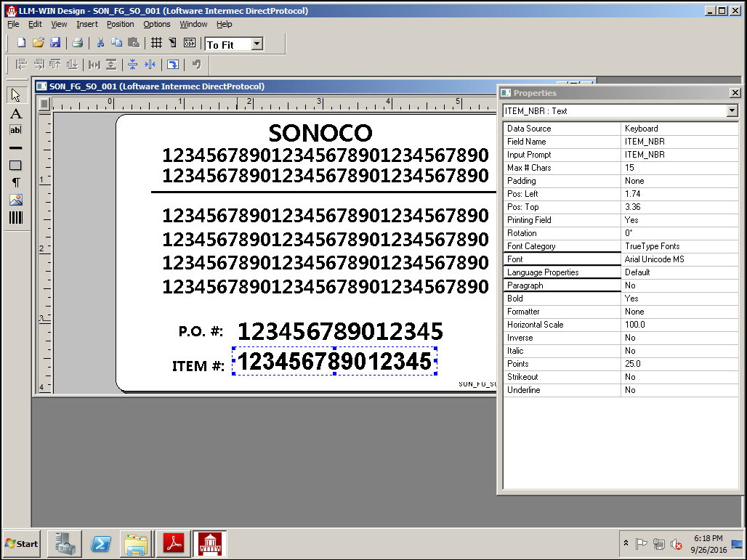Pick the fixed Text tool (A)
The width and height of the screenshot is (747, 560).
pyautogui.click(x=16, y=113)
